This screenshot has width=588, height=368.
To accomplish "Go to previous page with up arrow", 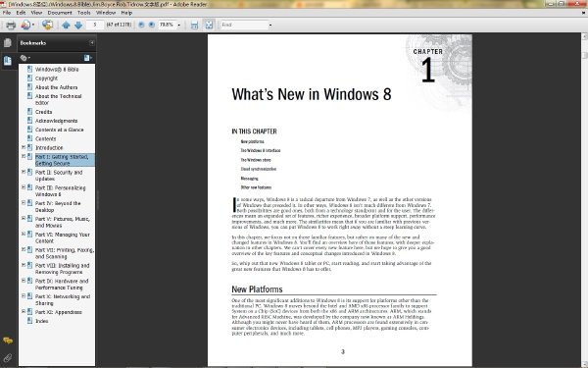I will pos(66,26).
